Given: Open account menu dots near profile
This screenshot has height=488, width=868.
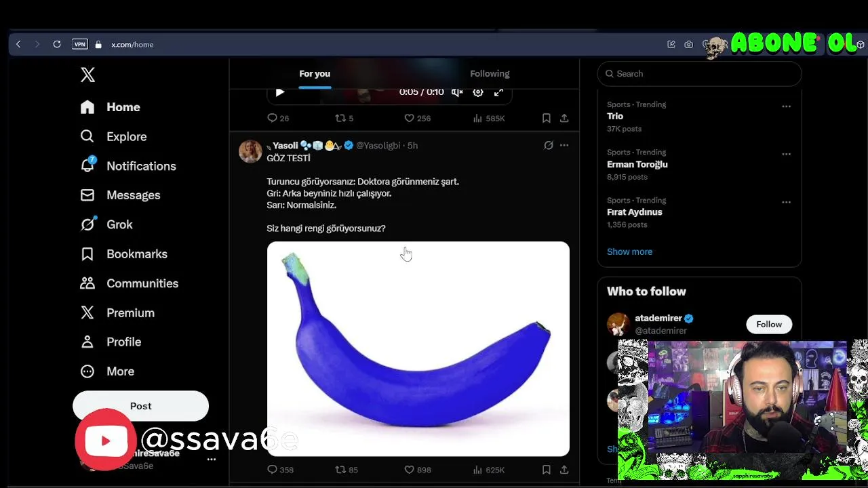Looking at the screenshot, I should pos(212,460).
